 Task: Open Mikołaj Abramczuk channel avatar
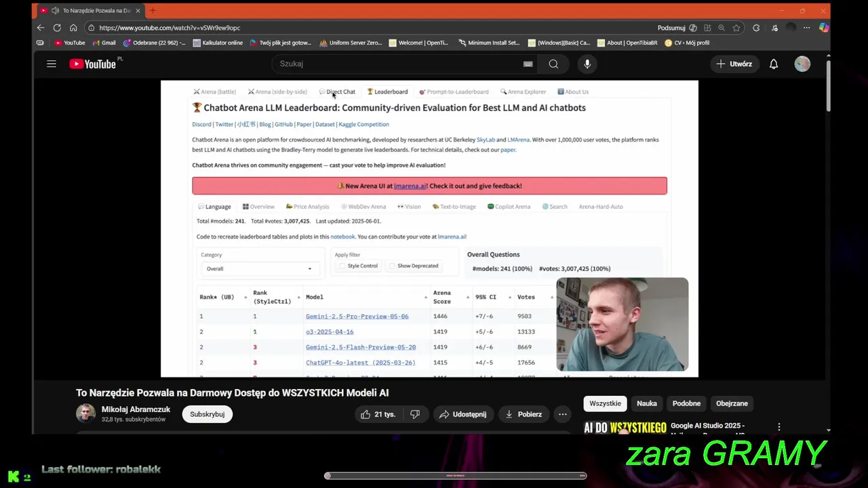85,413
